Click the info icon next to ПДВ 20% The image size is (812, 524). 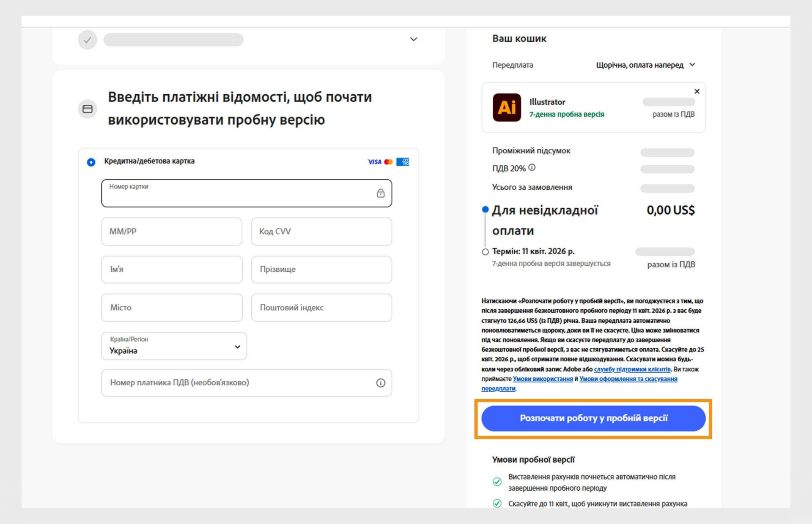click(532, 168)
